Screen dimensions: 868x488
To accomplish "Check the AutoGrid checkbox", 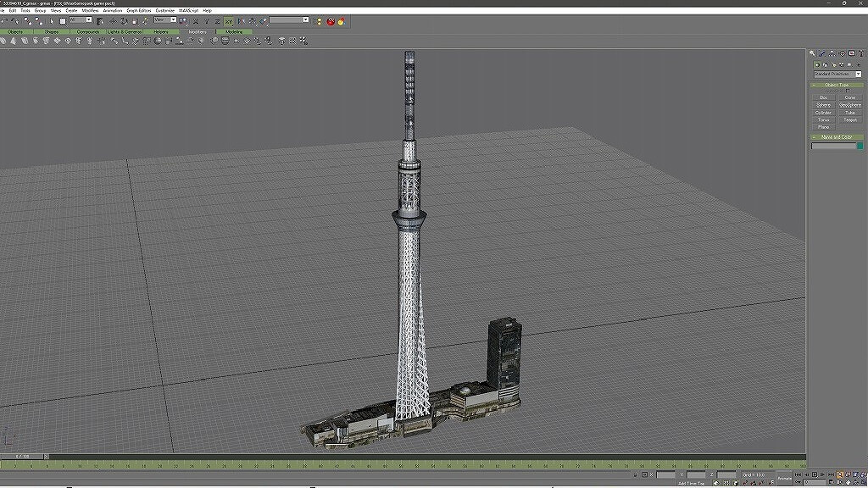I will (x=848, y=90).
